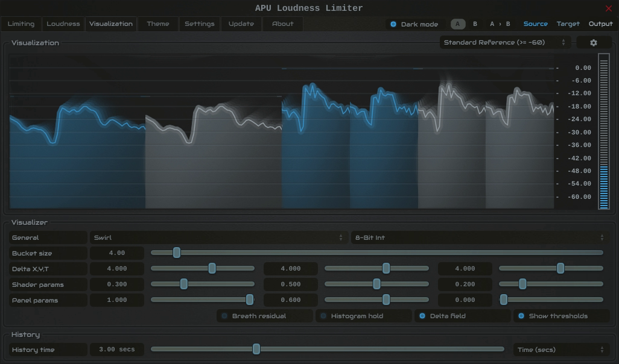Click the Shader params label
The image size is (619, 364).
pyautogui.click(x=48, y=284)
